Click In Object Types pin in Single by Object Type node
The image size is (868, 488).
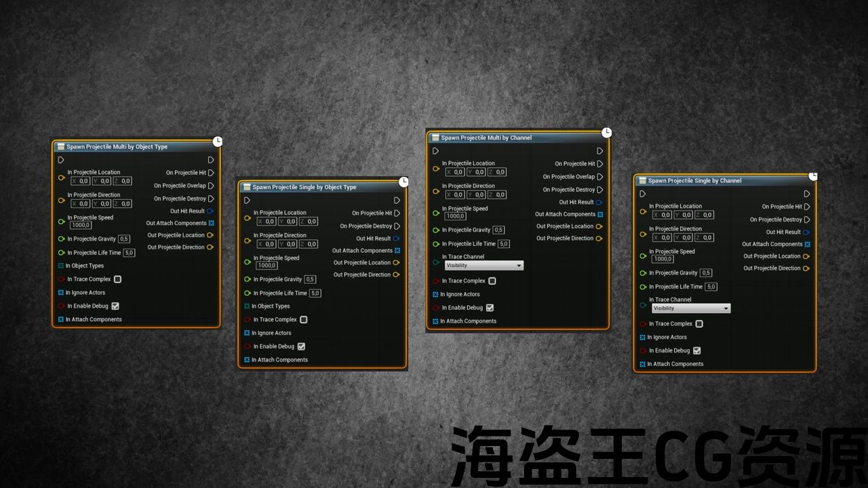(x=247, y=306)
